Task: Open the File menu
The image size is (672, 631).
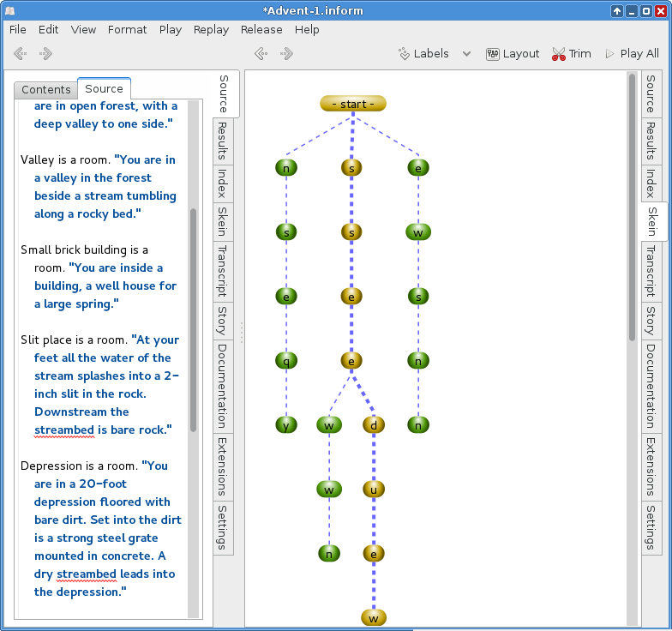Action: [x=17, y=29]
